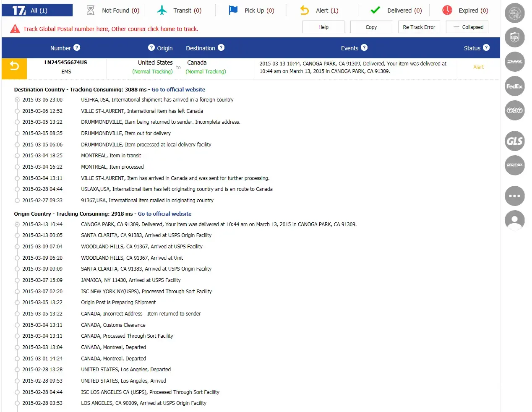Click the FedEx carrier icon

tap(514, 86)
